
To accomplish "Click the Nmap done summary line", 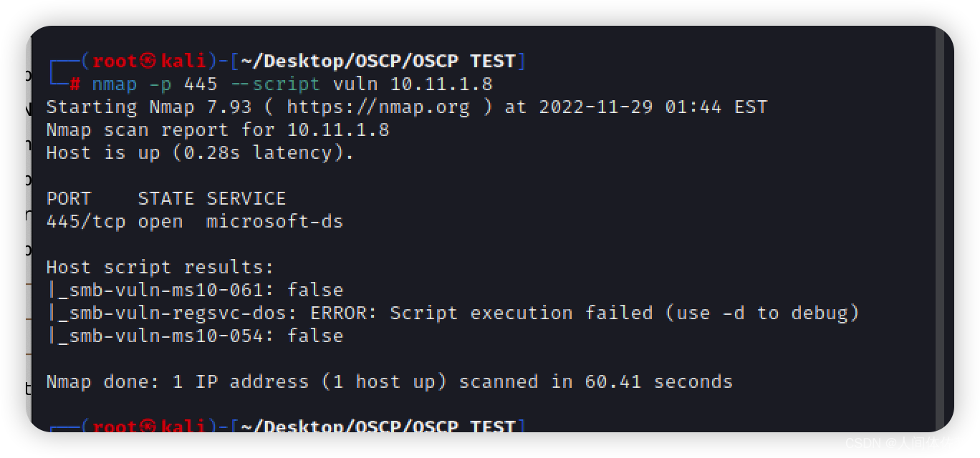I will pos(390,381).
